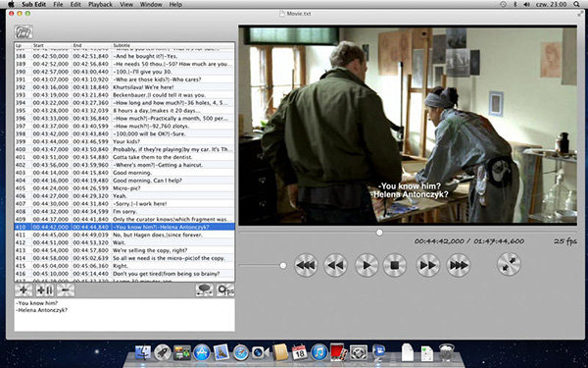Open iTunes from the Dock
588x368 pixels.
[x=319, y=352]
